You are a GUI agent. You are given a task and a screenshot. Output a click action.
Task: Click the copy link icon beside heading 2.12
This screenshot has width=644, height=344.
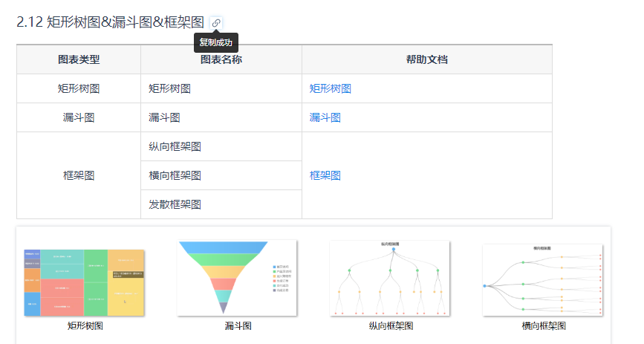coord(216,22)
